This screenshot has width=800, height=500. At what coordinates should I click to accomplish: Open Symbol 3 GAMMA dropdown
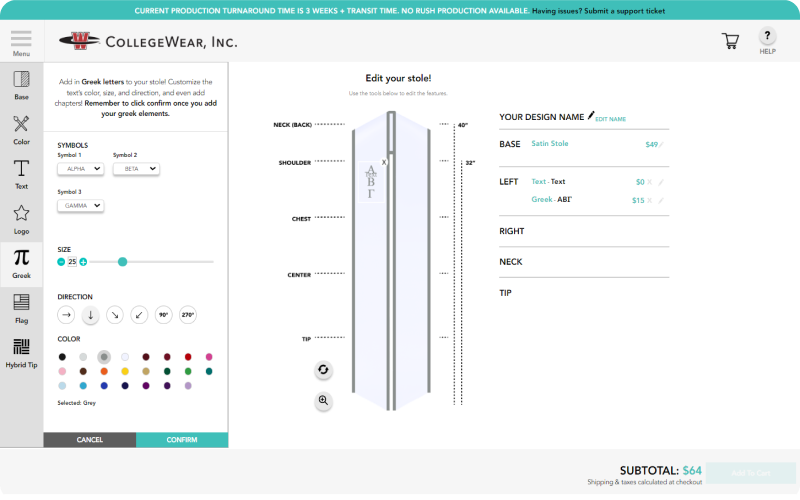[x=81, y=206]
